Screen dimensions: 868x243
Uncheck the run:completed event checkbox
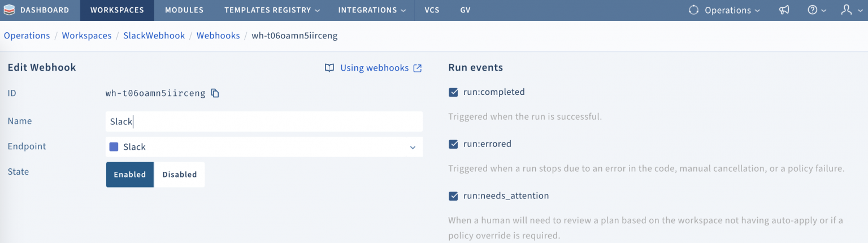[x=453, y=92]
